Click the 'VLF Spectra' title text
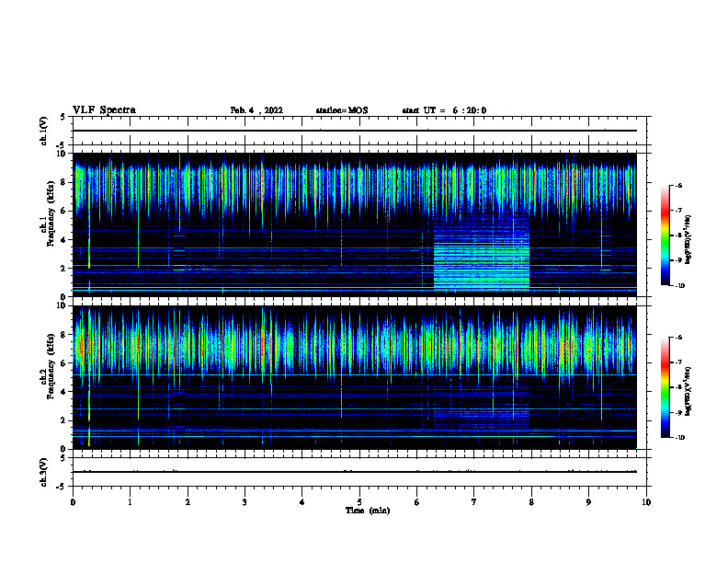Viewport: 728px width, 563px height. point(104,110)
